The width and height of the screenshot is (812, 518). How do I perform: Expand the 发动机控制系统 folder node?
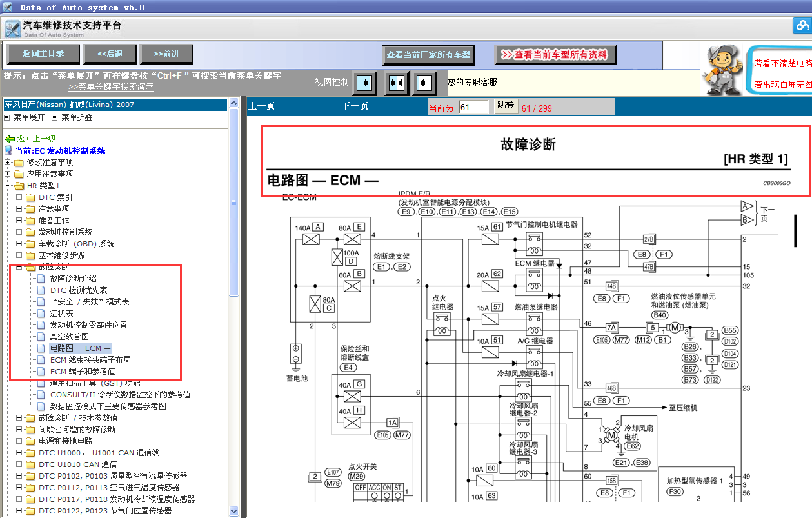[x=19, y=232]
